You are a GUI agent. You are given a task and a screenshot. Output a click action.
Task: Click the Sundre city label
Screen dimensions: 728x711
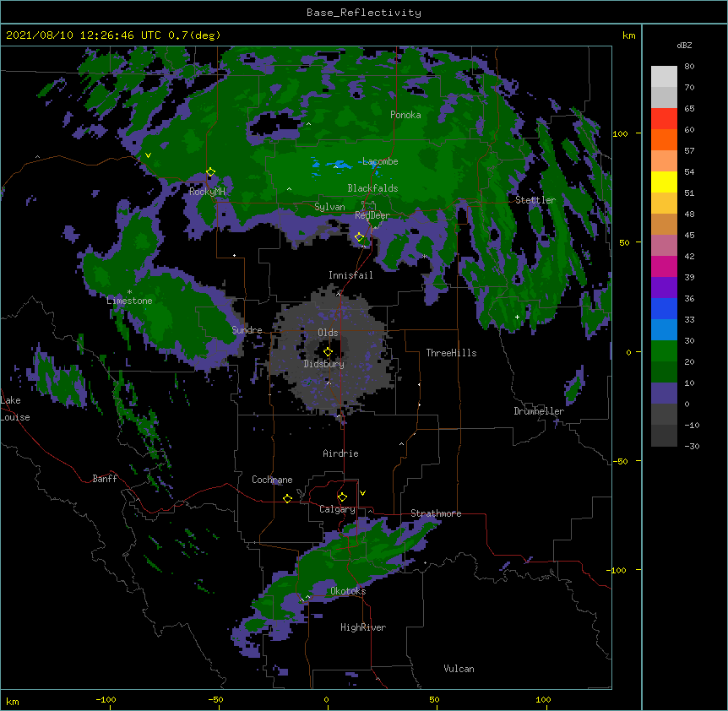point(247,330)
